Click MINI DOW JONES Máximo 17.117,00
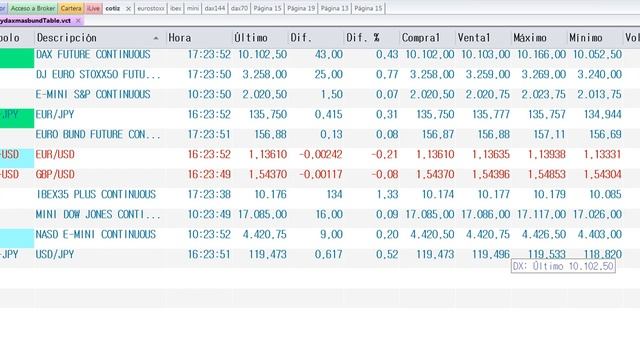This screenshot has width=640, height=360. 541,214
